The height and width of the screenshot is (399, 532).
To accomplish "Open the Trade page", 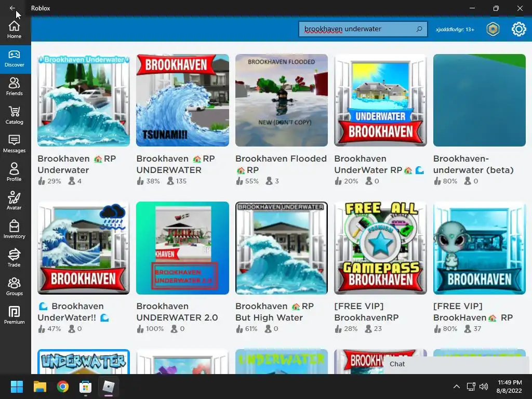I will (14, 258).
